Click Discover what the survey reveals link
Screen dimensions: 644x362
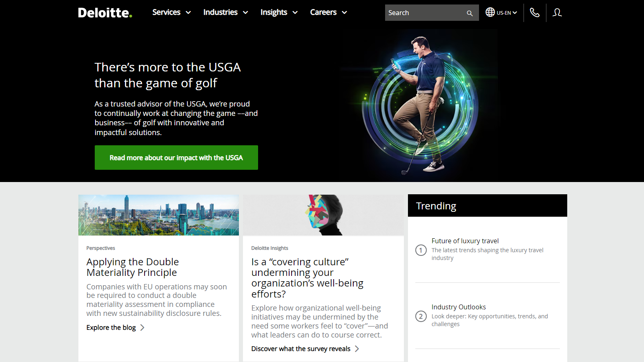(x=301, y=349)
